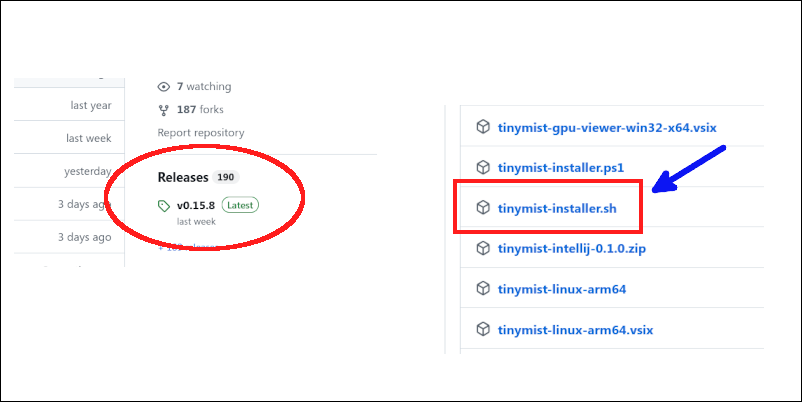Click the 187 forks link
The image size is (802, 402).
[200, 109]
